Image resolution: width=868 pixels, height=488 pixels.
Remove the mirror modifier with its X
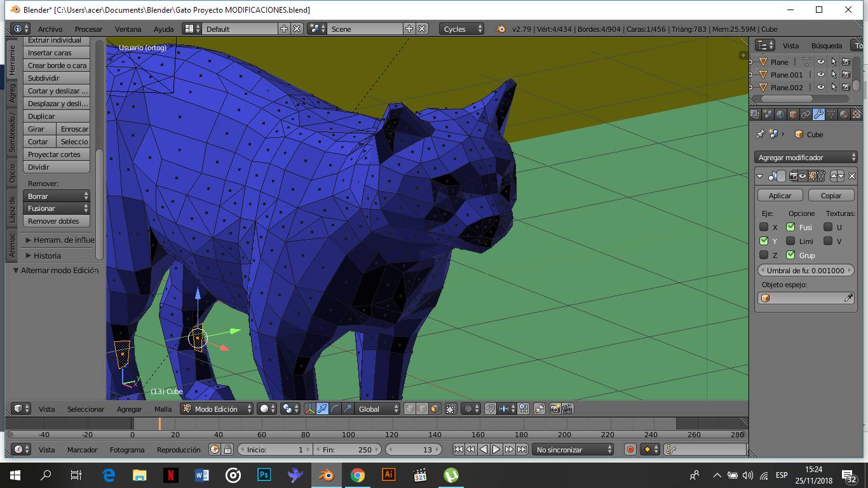[852, 176]
